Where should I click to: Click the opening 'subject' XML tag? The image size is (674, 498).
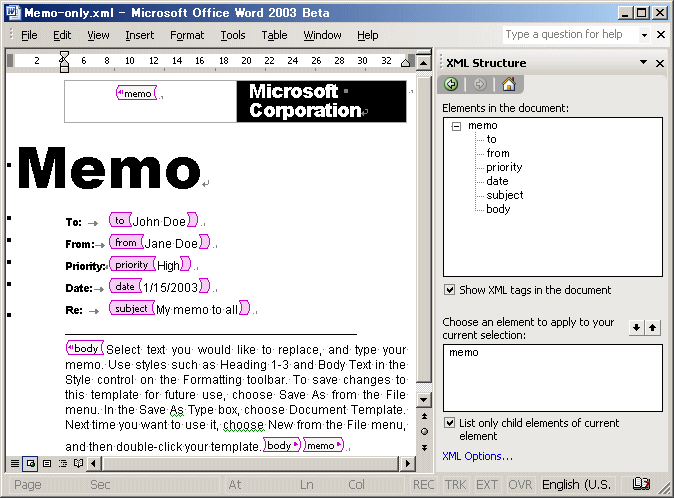[132, 308]
